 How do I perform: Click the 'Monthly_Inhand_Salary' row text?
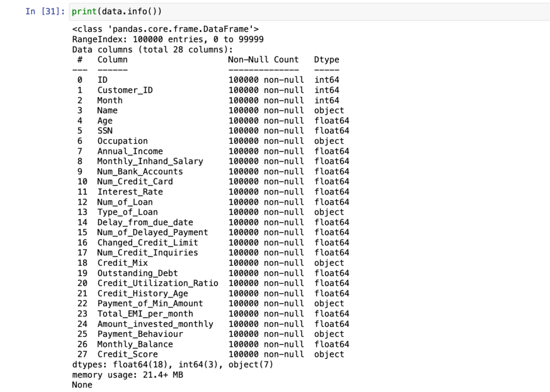pos(150,161)
